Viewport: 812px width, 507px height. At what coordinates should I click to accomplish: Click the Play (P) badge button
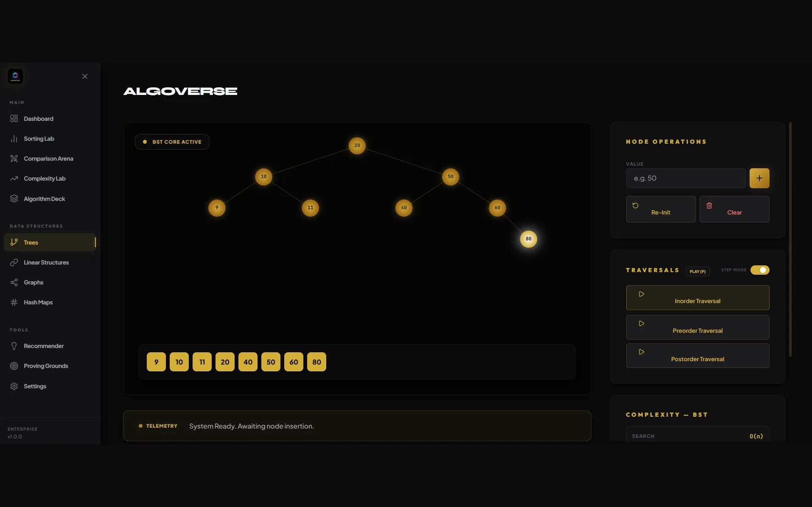click(x=697, y=271)
